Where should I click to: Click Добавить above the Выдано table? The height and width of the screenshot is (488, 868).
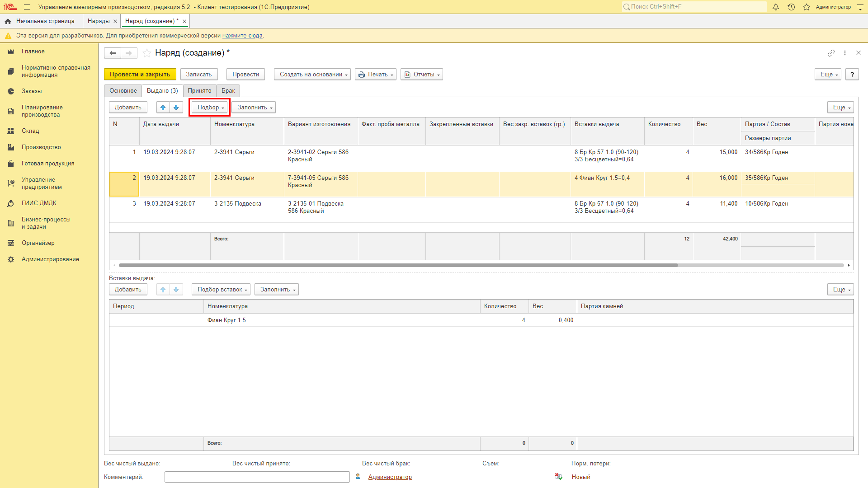coord(128,108)
